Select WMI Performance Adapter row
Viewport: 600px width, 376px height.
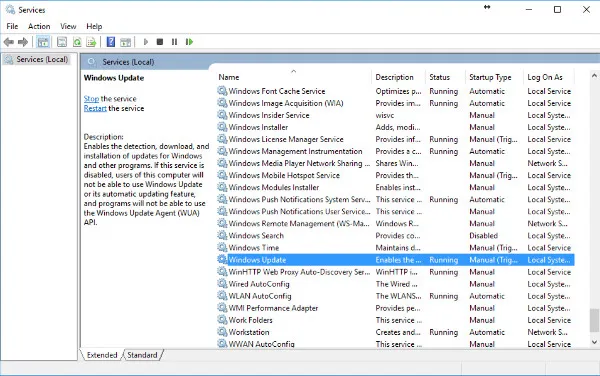(x=395, y=308)
